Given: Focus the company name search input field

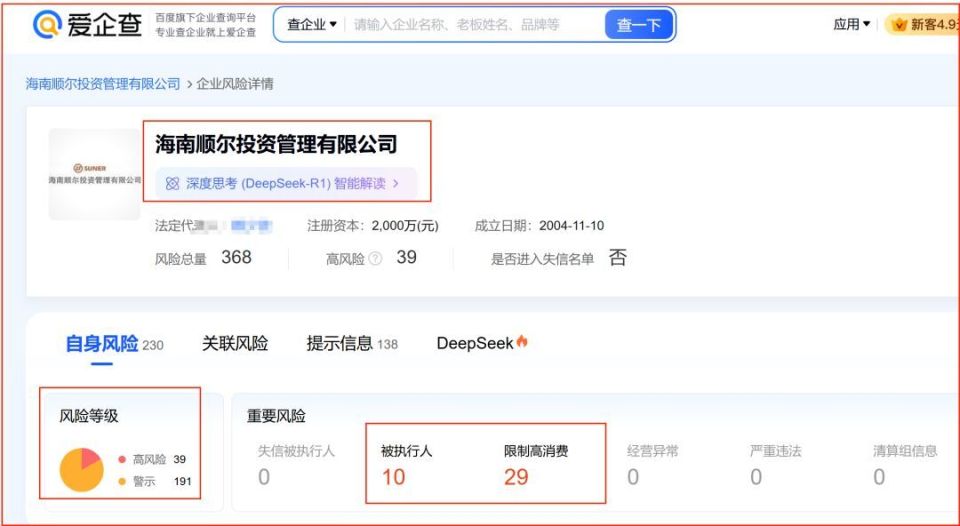Looking at the screenshot, I should pyautogui.click(x=473, y=25).
